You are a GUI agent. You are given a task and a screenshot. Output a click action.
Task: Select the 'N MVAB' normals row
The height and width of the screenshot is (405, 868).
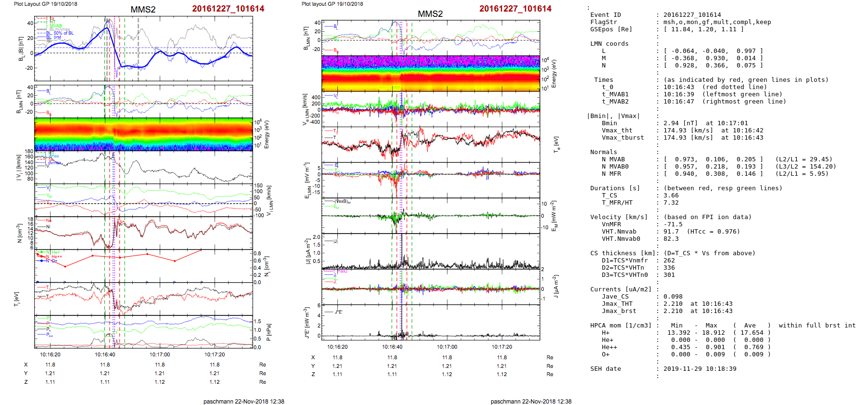pos(613,159)
